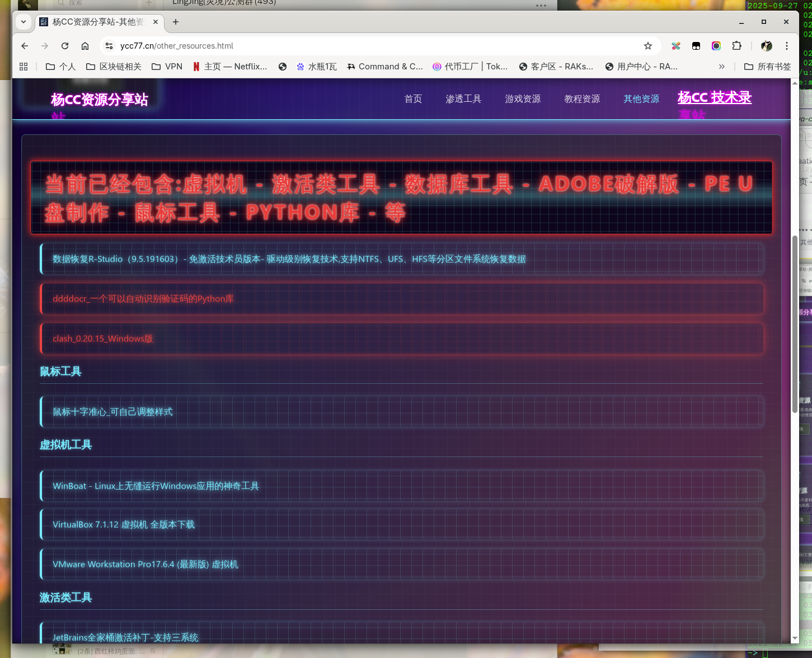812x658 pixels.
Task: Select the 杨CC资源分享站-其他资源 browser tab
Action: point(100,22)
